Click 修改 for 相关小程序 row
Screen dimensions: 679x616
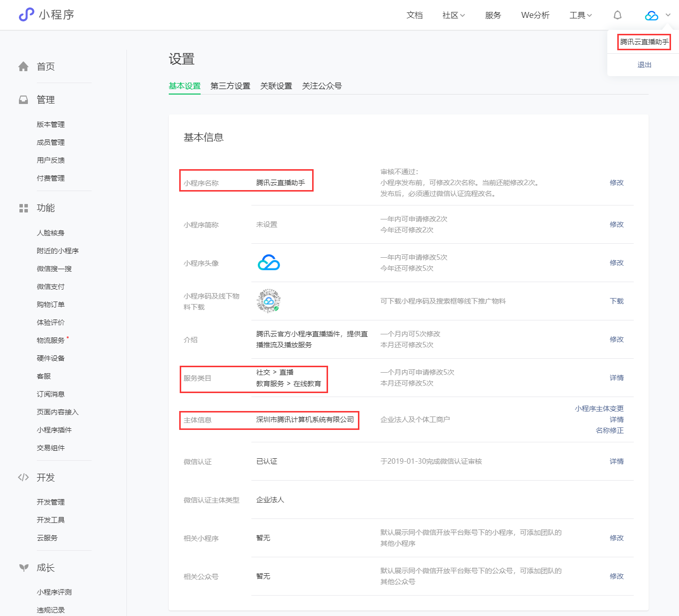click(617, 538)
